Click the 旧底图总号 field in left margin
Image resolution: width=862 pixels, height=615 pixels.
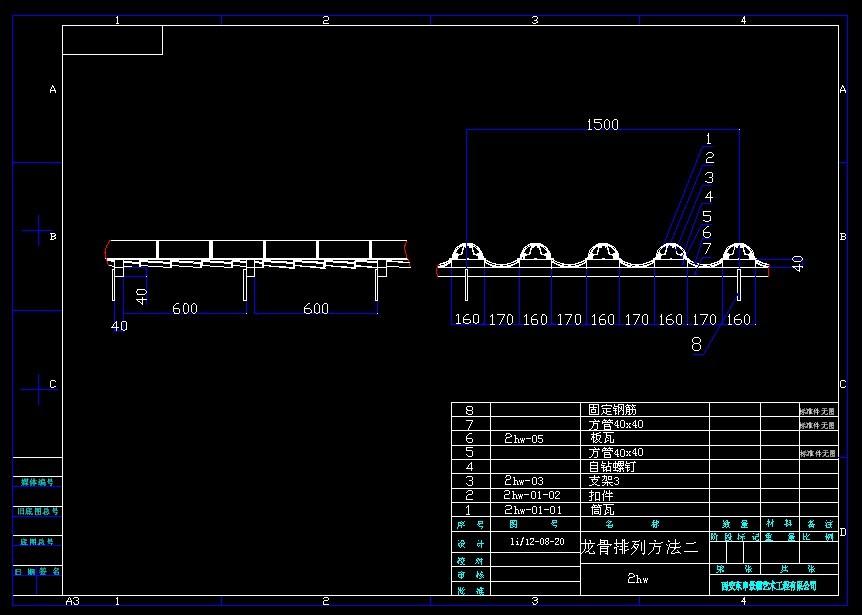pyautogui.click(x=37, y=511)
